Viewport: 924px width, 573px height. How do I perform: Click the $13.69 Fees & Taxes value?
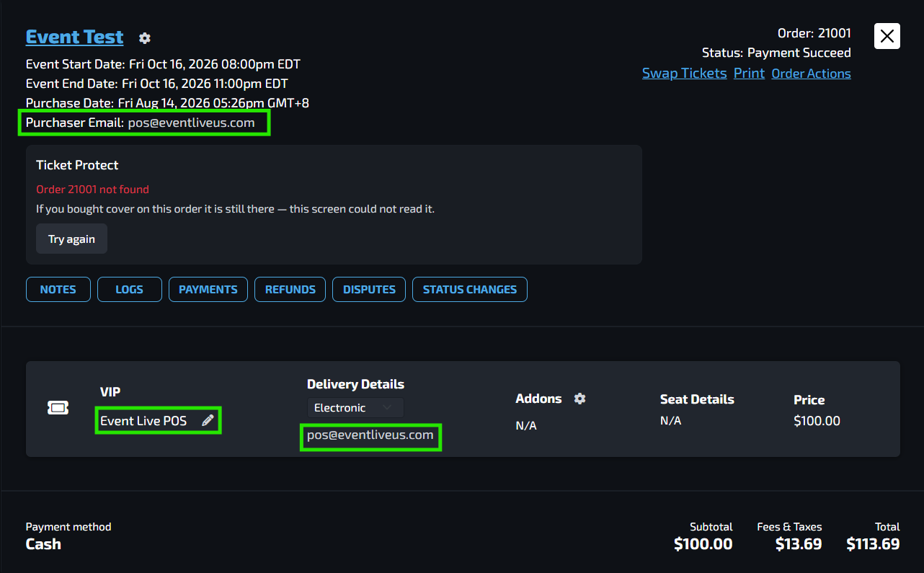(799, 544)
